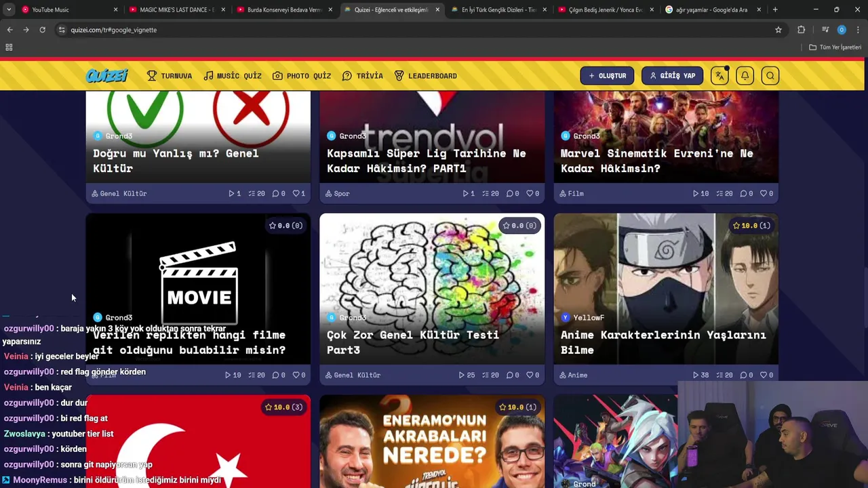Open Tüm Yer İşaretleri bookmarks folder
The height and width of the screenshot is (488, 868).
[x=835, y=47]
